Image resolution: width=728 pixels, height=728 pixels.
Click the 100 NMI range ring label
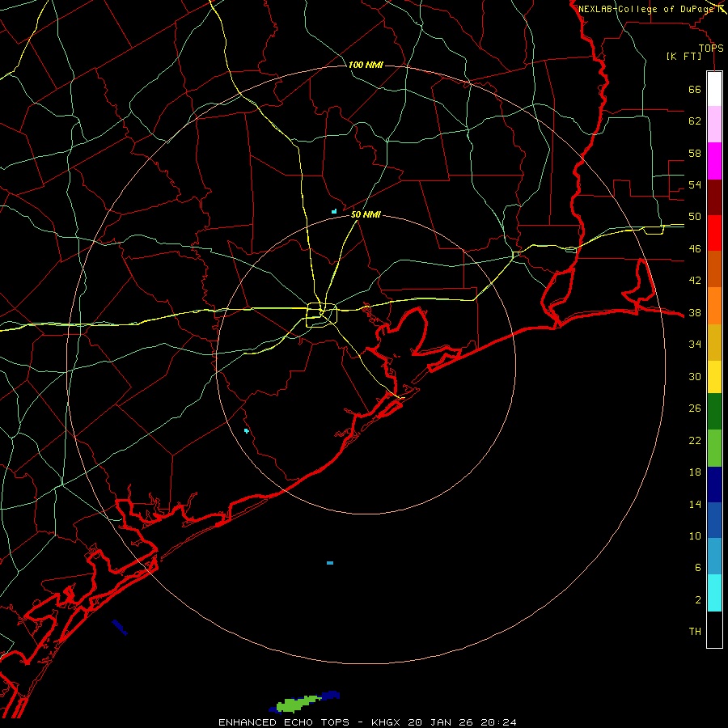coord(366,65)
